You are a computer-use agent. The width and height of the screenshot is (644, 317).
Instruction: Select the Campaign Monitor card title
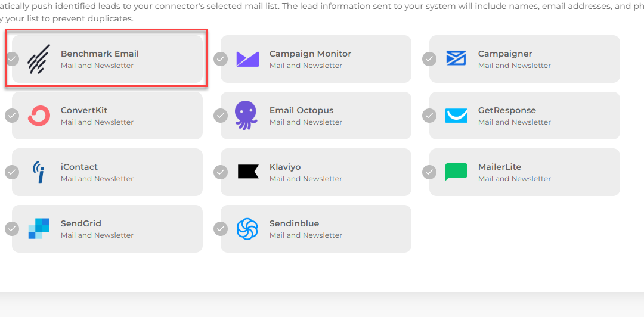(311, 54)
